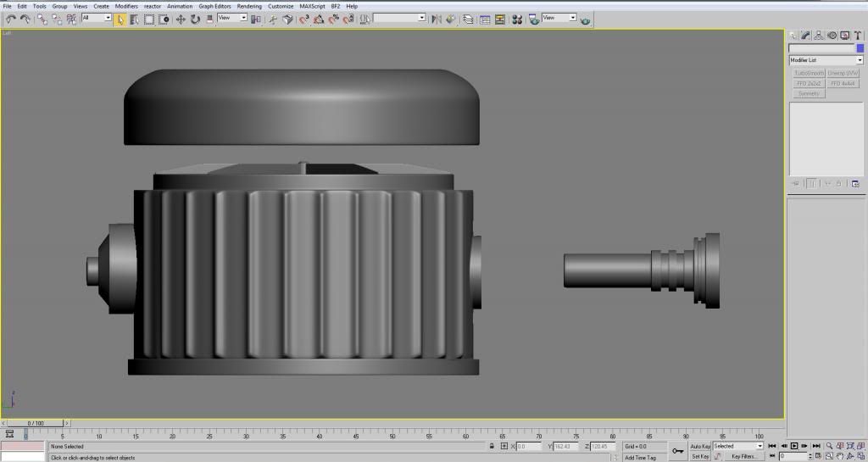
Task: Toggle Set Key animation mode
Action: click(700, 456)
